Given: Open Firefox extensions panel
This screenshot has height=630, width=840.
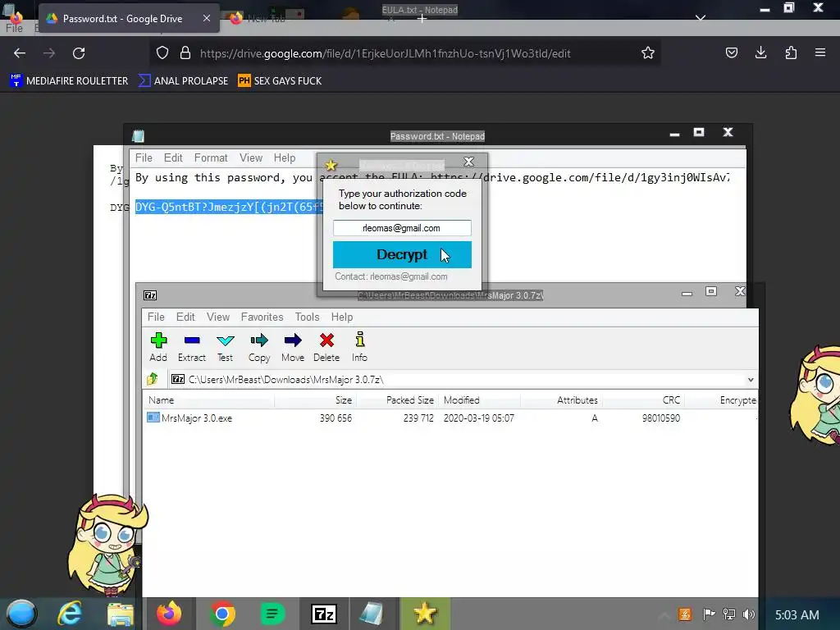Looking at the screenshot, I should tap(791, 52).
